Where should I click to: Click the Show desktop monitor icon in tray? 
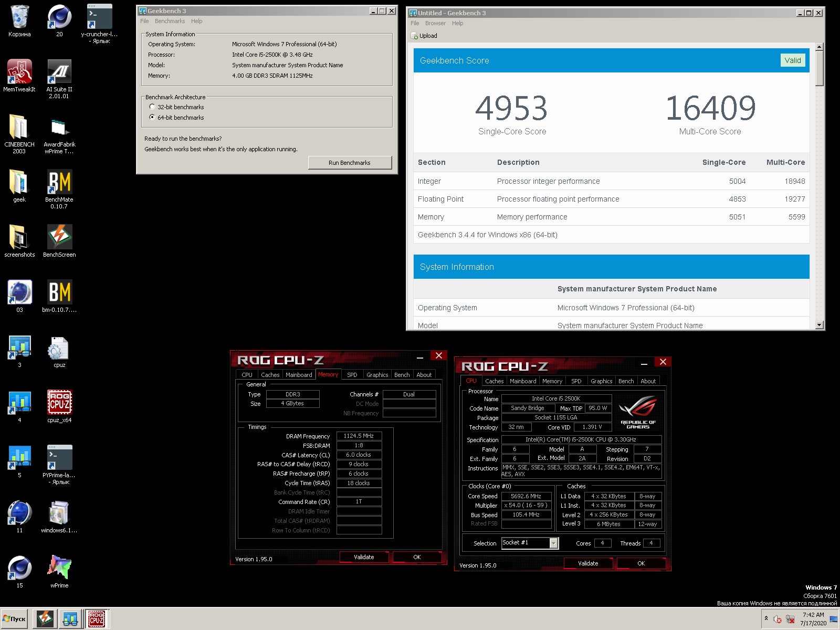point(834,619)
